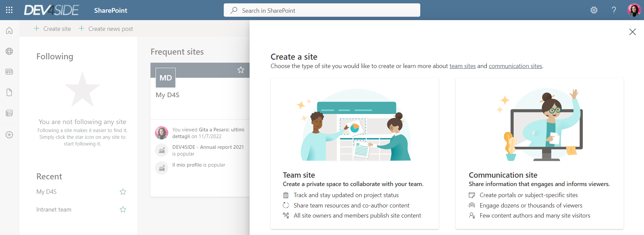Image resolution: width=644 pixels, height=235 pixels.
Task: Choose the Team site card
Action: point(354,153)
